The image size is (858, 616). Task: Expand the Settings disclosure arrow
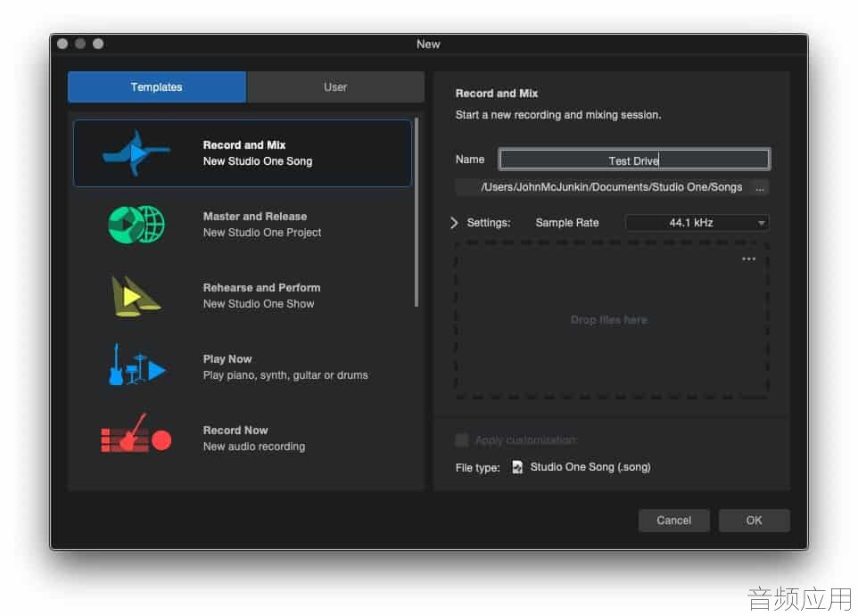pos(454,223)
